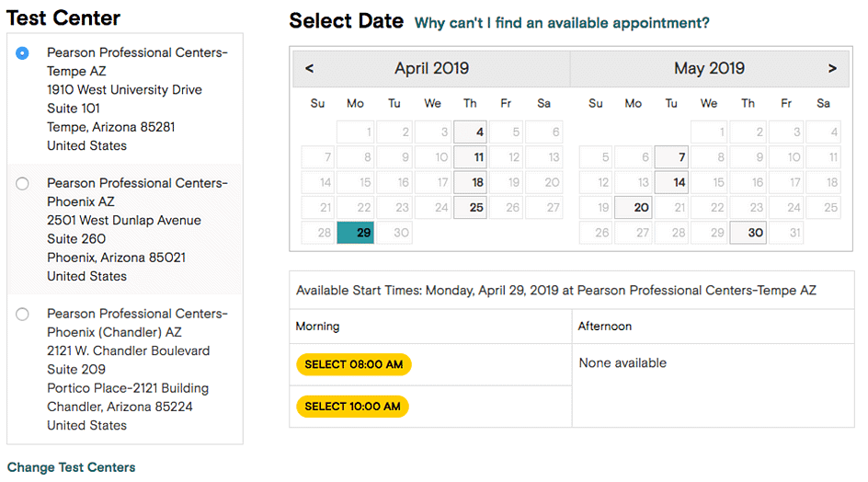Choose the Phoenix AZ Dunlap Avenue test center
Image resolution: width=868 pixels, height=482 pixels.
22,183
